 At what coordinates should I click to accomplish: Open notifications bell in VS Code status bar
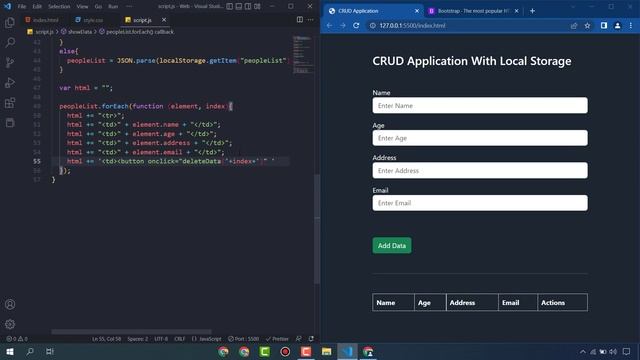point(311,339)
